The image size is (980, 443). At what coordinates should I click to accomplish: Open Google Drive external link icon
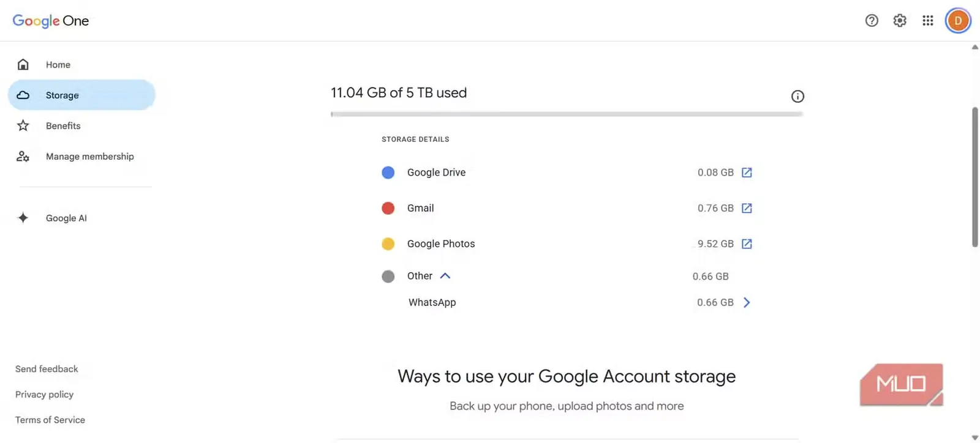(x=747, y=173)
